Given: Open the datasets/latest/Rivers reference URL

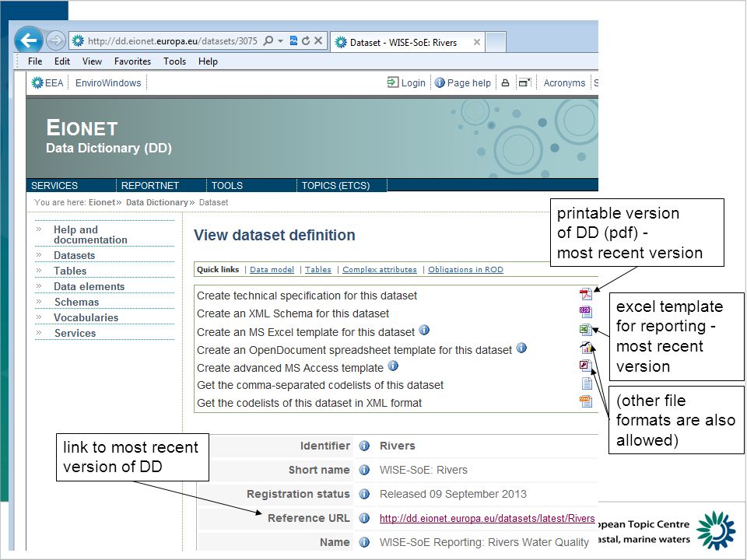Looking at the screenshot, I should (487, 518).
